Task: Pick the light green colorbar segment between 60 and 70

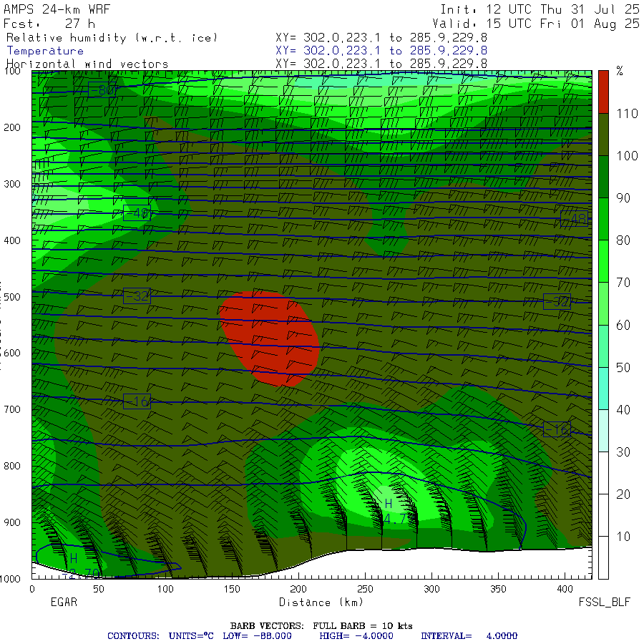Action: [x=603, y=303]
